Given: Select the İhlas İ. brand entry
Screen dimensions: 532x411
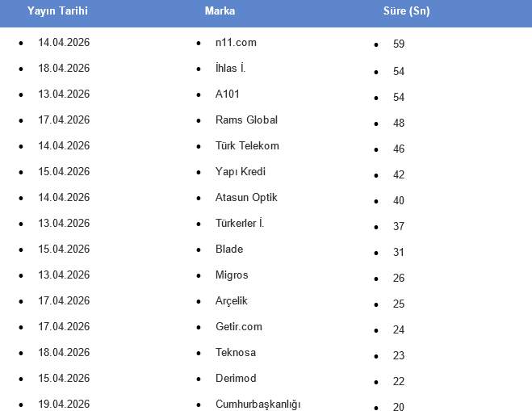Looking at the screenshot, I should click(x=230, y=68).
